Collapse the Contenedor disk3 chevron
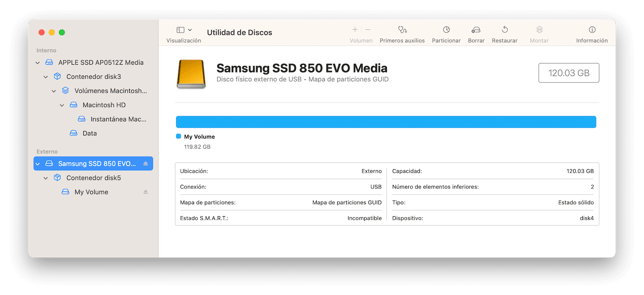Screen dimensions: 644x295 tap(45, 77)
